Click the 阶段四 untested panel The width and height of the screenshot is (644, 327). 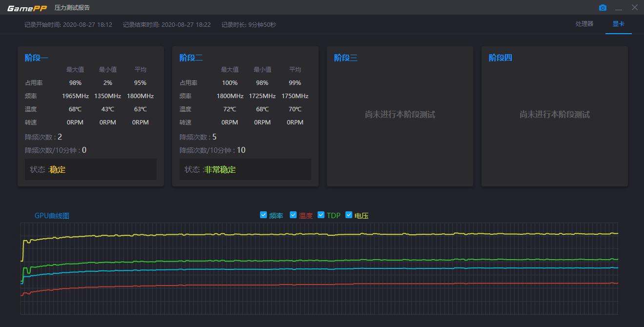tap(554, 114)
